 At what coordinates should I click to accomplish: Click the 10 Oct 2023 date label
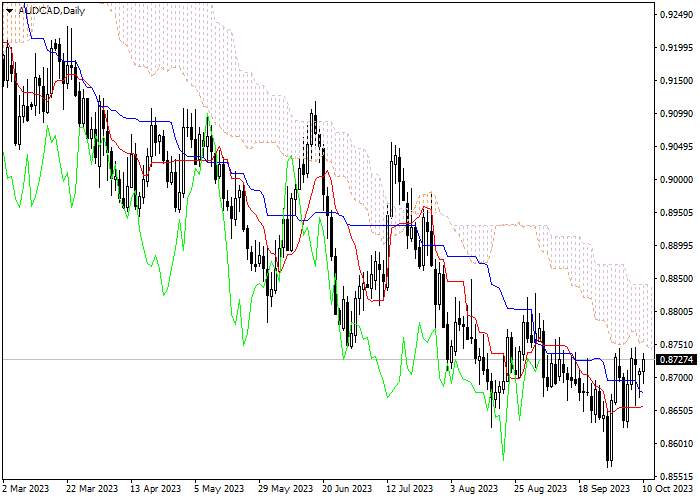coord(668,488)
